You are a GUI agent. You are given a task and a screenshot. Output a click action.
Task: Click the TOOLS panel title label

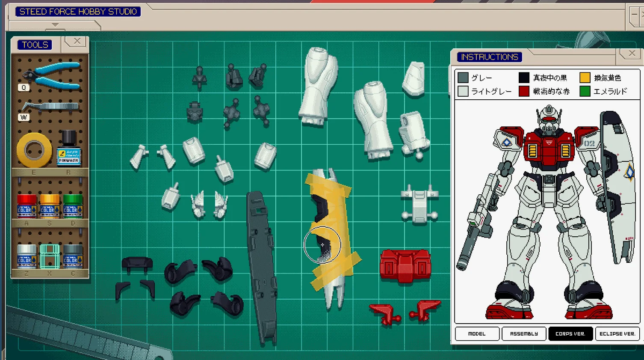tap(35, 45)
